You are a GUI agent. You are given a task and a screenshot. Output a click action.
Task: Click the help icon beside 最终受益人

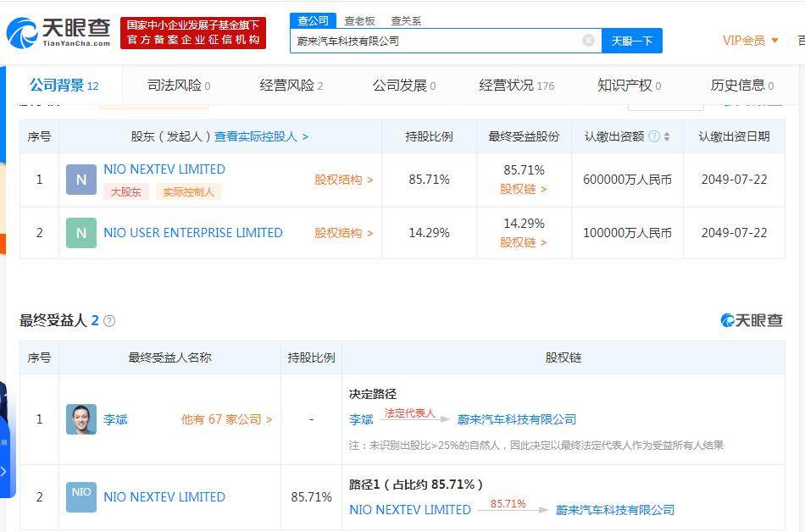coord(109,321)
